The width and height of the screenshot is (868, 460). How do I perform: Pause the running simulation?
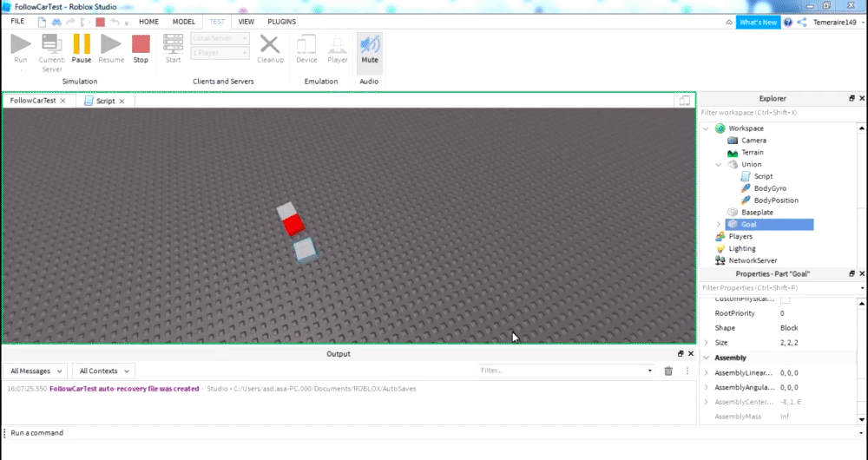tap(82, 49)
